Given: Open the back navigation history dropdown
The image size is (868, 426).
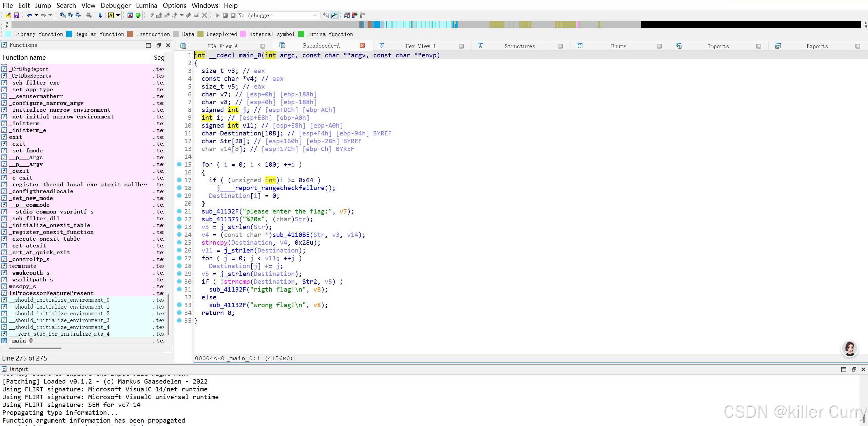Looking at the screenshot, I should (36, 15).
